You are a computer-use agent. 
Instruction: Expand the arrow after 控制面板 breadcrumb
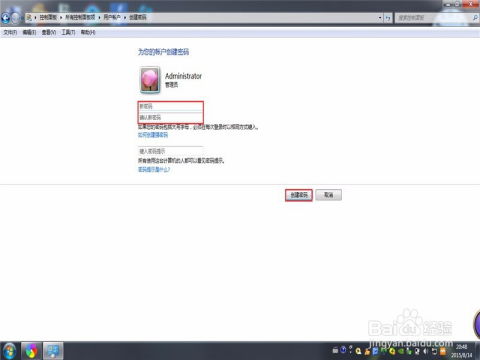(x=61, y=17)
